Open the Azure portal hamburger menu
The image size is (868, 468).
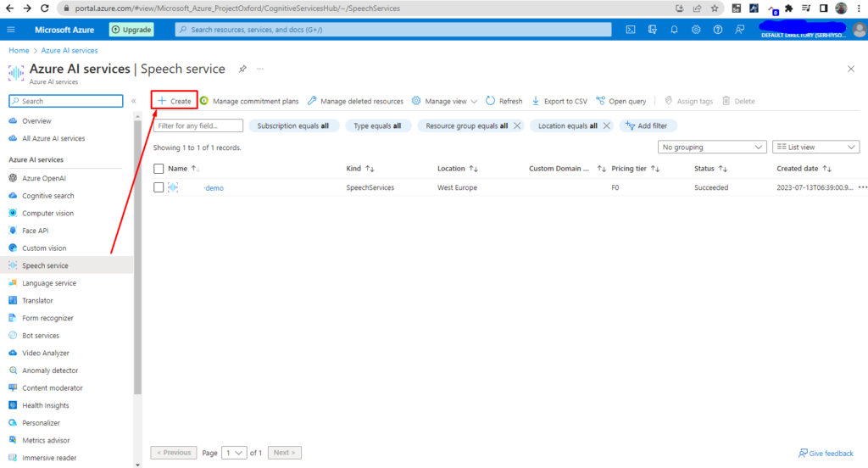[11, 30]
